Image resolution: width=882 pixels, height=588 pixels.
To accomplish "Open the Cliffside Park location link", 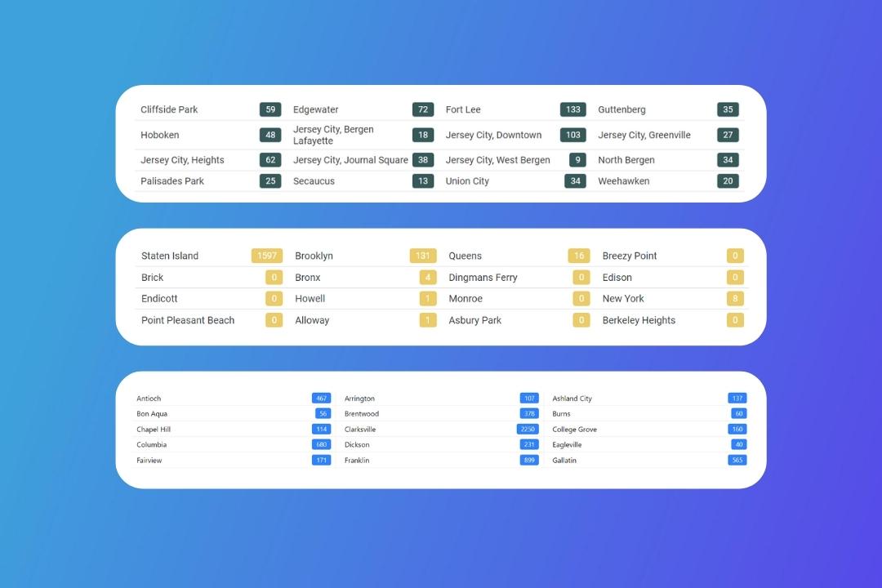I will pyautogui.click(x=169, y=109).
